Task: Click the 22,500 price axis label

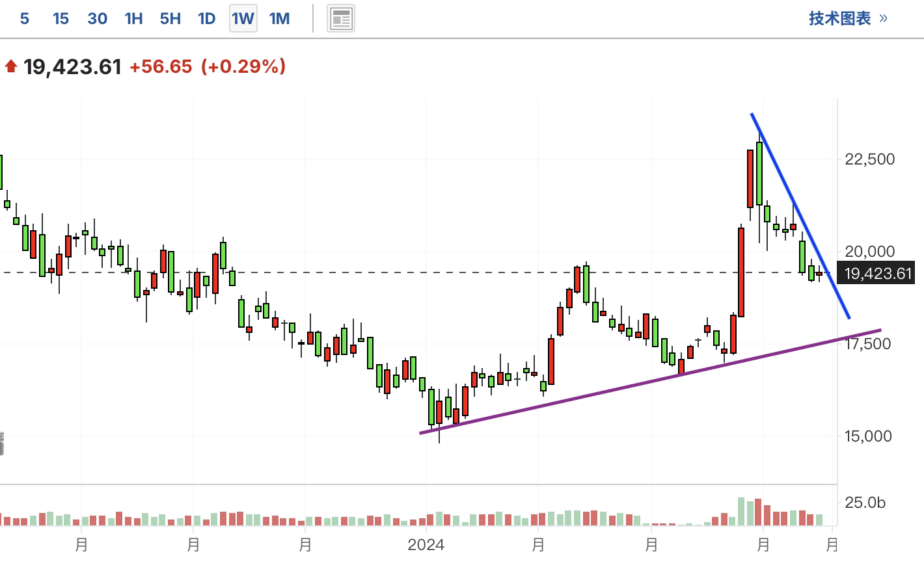Action: (x=869, y=159)
